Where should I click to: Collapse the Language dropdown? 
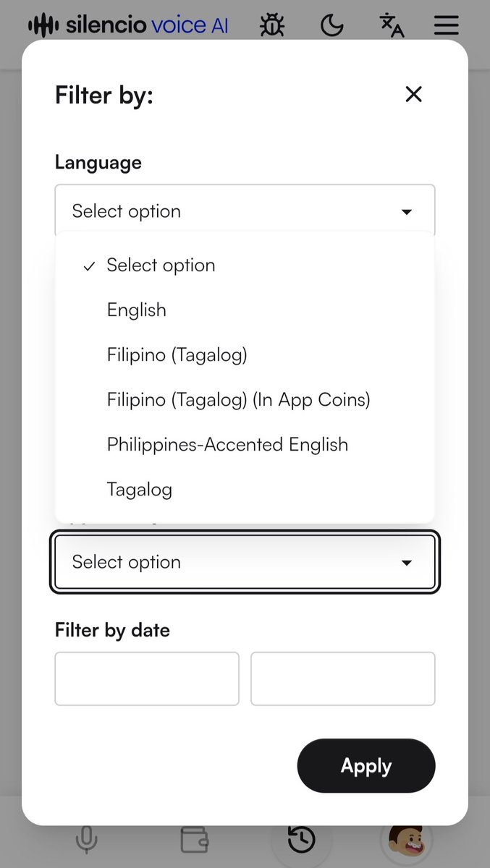pyautogui.click(x=245, y=211)
